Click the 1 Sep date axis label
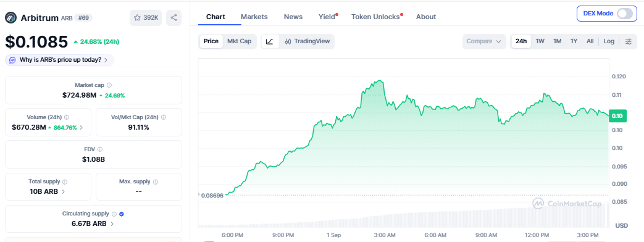Viewport: 644px width, 242px height. (x=333, y=235)
